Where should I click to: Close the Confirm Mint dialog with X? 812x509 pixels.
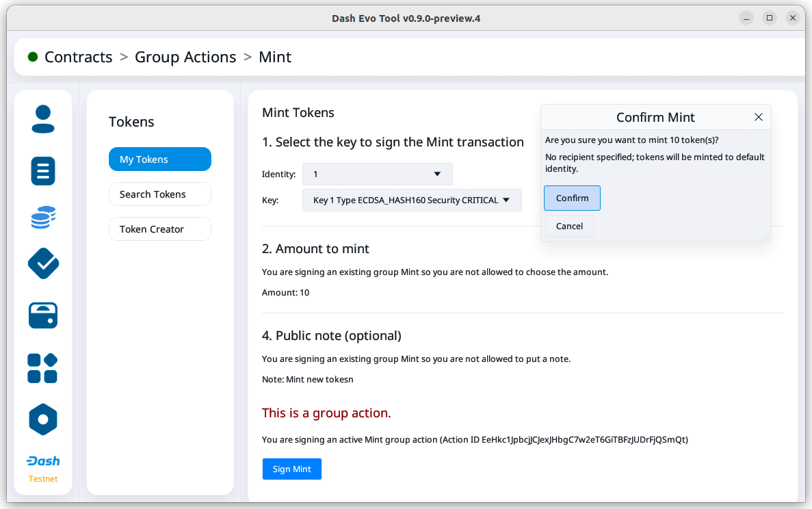click(758, 117)
